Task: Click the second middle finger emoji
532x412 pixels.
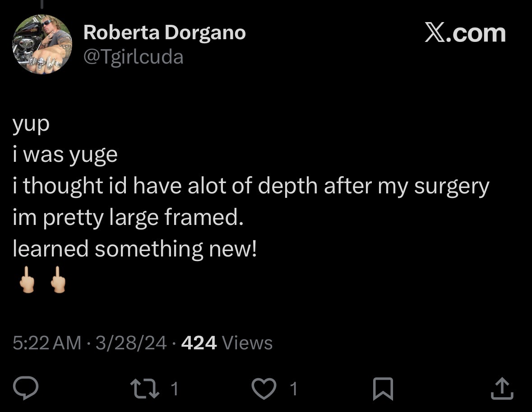Action: tap(58, 280)
